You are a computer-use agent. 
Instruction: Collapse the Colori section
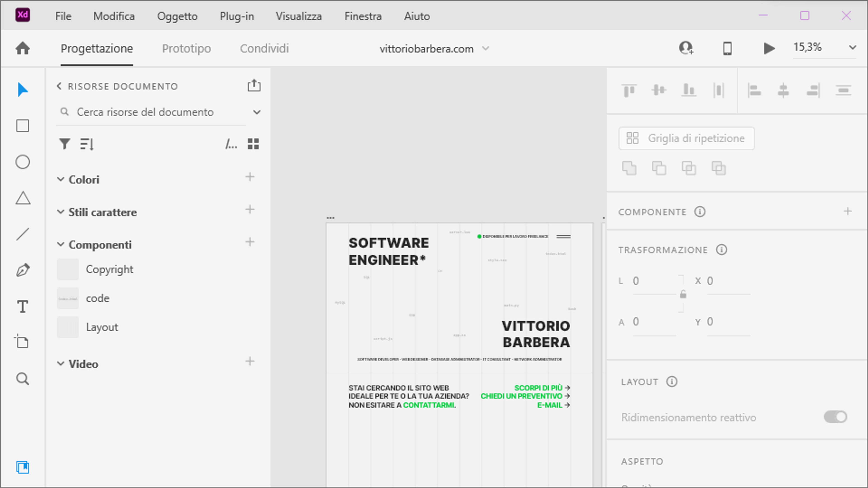tap(60, 179)
